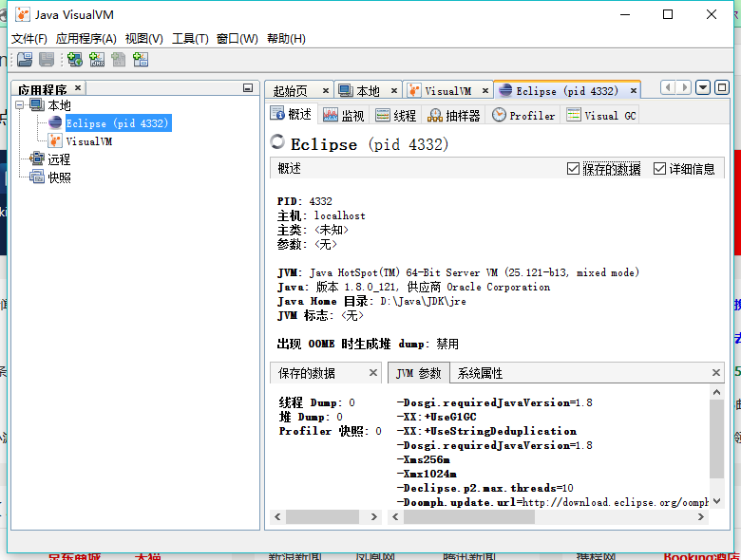
Task: Switch to the 起始页 tab
Action: pos(290,91)
